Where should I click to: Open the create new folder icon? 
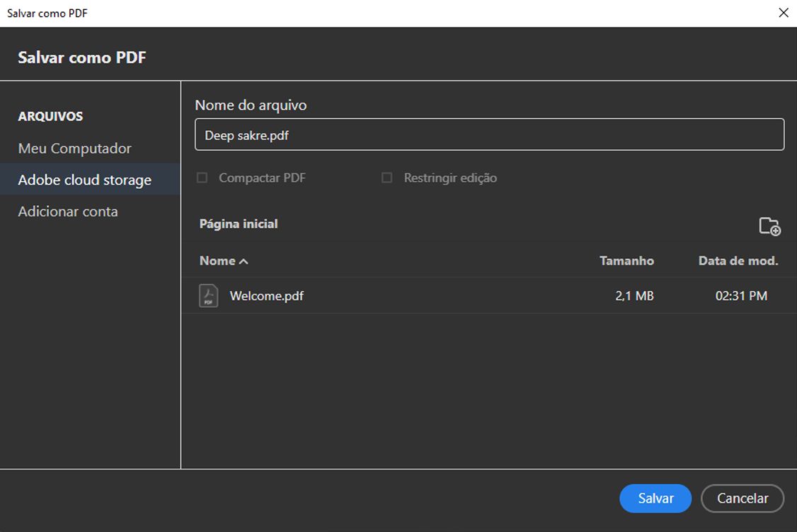(x=770, y=226)
